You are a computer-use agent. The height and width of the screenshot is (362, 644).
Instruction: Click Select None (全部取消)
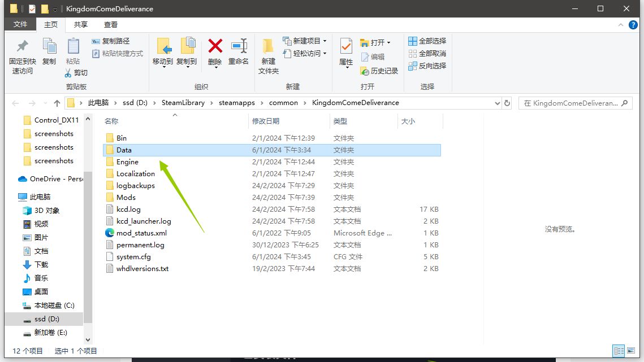(x=427, y=53)
